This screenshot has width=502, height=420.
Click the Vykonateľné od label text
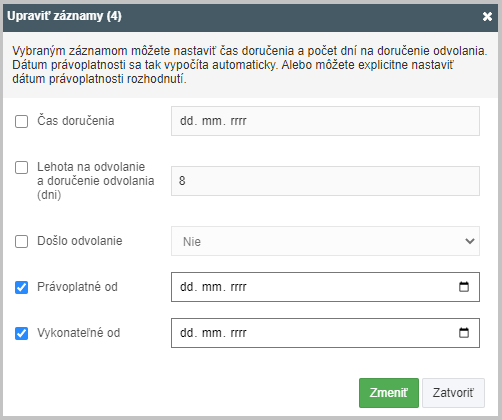click(x=79, y=333)
